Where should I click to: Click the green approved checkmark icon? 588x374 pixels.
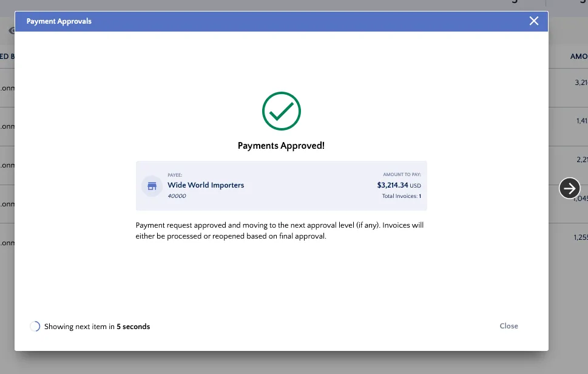click(x=281, y=111)
